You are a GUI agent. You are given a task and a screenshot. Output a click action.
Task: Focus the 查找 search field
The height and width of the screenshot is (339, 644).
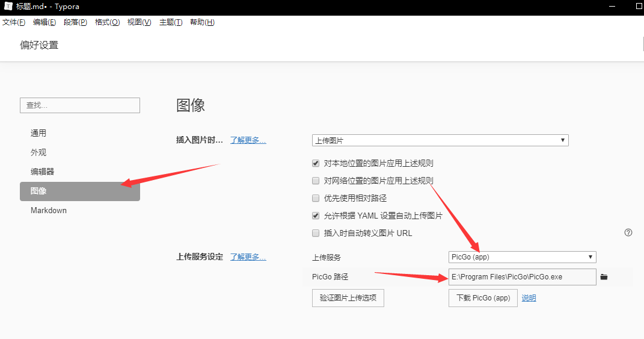tap(80, 105)
